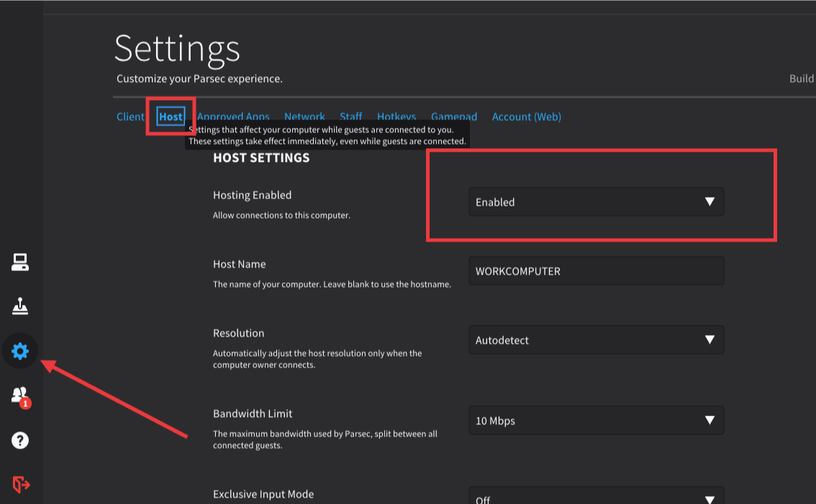Switch to the Client tab
Screen dimensions: 816x504
(130, 116)
